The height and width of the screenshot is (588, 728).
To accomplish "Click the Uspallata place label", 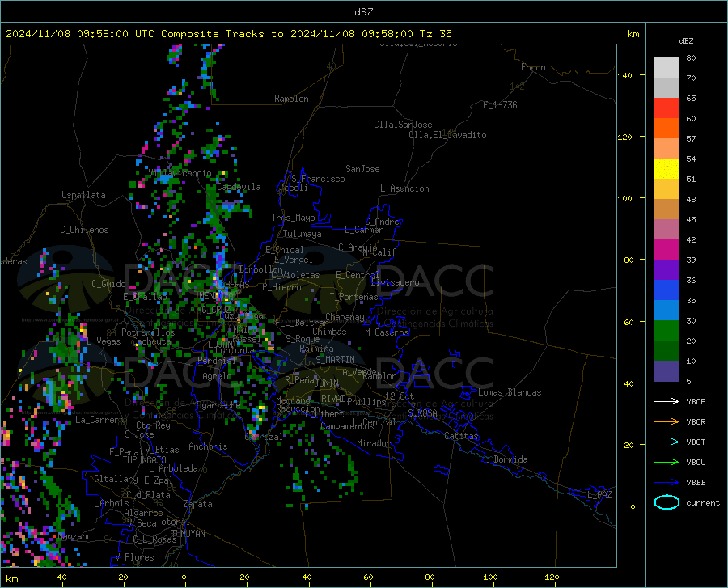I will pos(83,195).
